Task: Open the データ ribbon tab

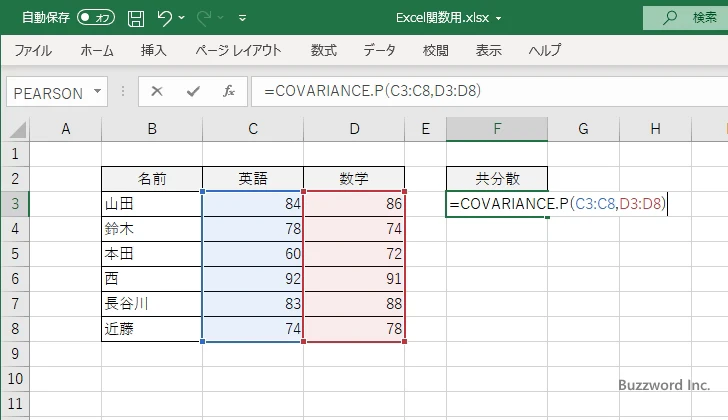Action: point(379,50)
